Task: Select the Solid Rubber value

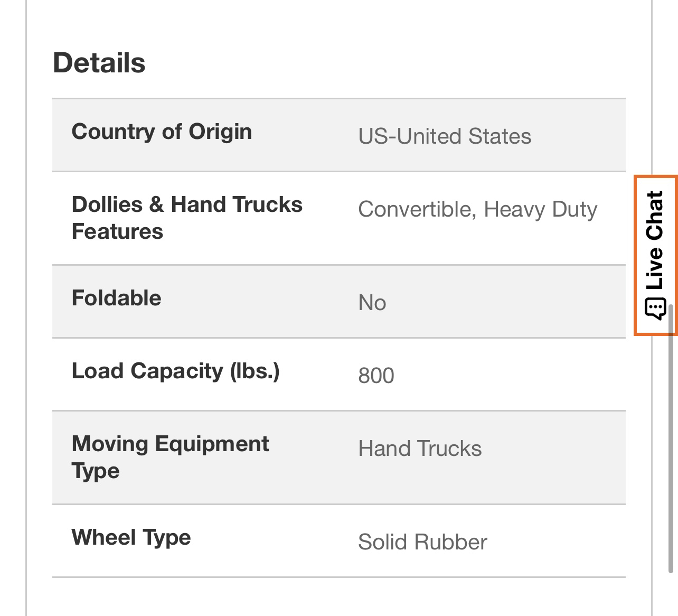Action: pyautogui.click(x=422, y=542)
